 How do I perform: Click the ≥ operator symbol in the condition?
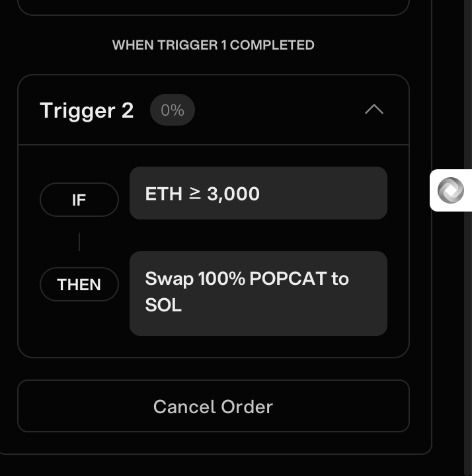195,193
